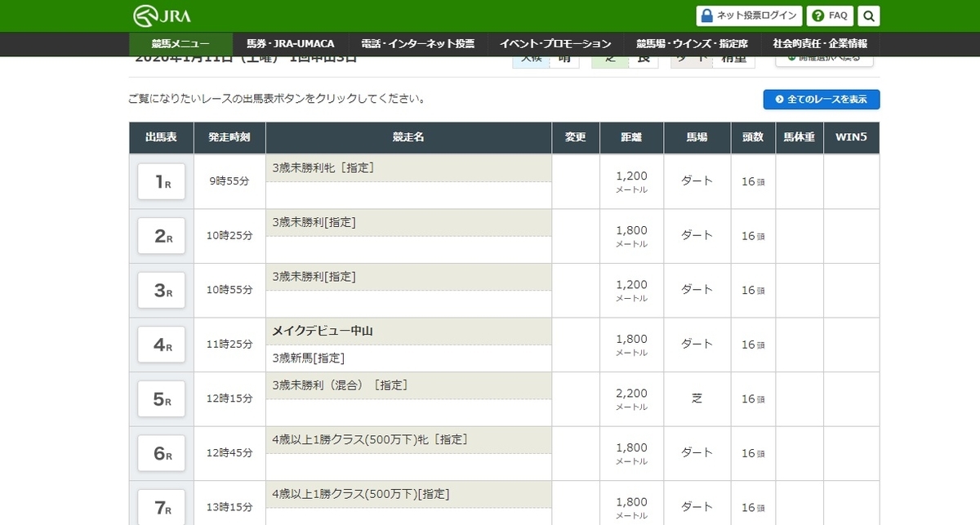Click the 全てのレースを表示 button
The image size is (980, 525).
click(822, 100)
